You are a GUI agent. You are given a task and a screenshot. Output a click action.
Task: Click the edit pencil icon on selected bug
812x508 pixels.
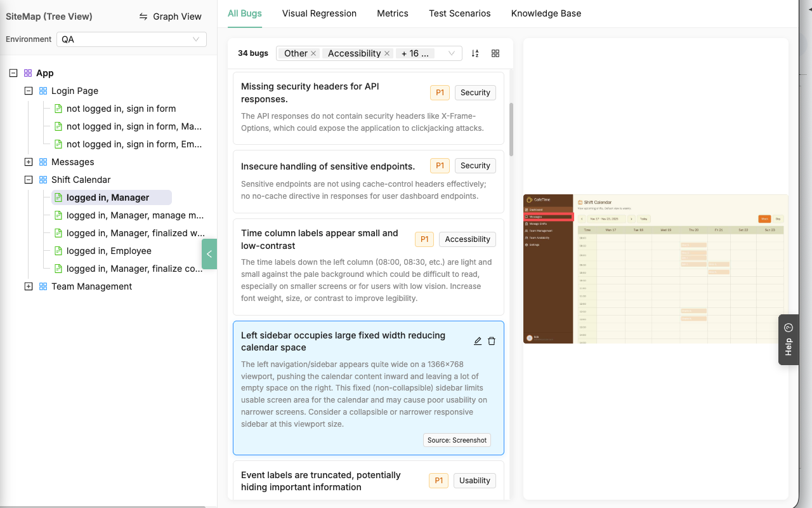pyautogui.click(x=478, y=341)
